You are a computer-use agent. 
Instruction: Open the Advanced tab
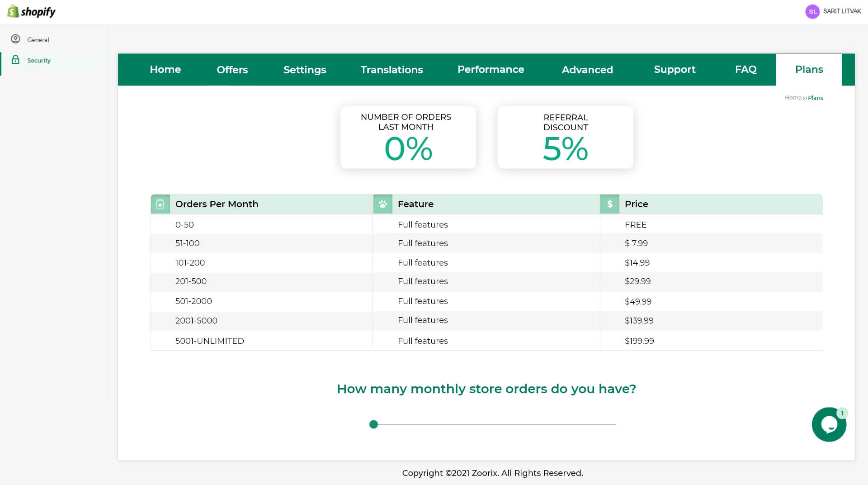pos(587,70)
